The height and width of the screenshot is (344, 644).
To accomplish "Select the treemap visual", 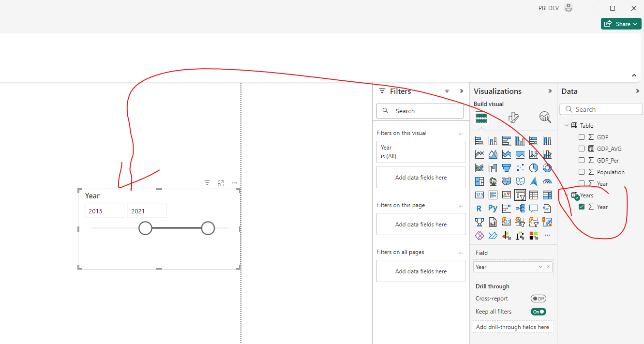I will (479, 181).
